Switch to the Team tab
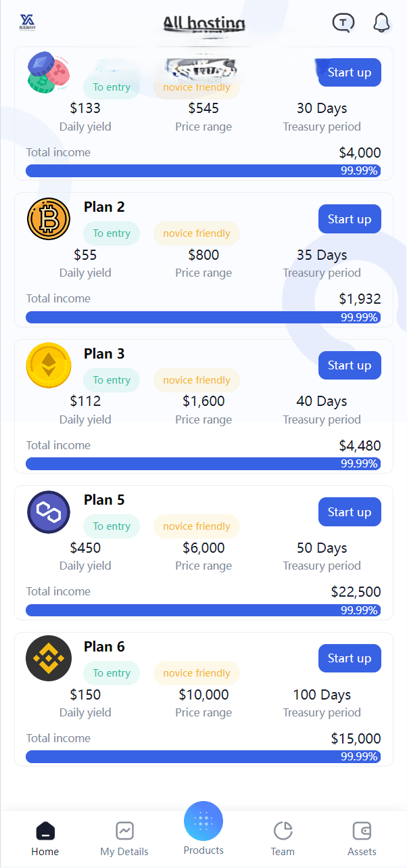Image resolution: width=407 pixels, height=868 pixels. click(283, 839)
